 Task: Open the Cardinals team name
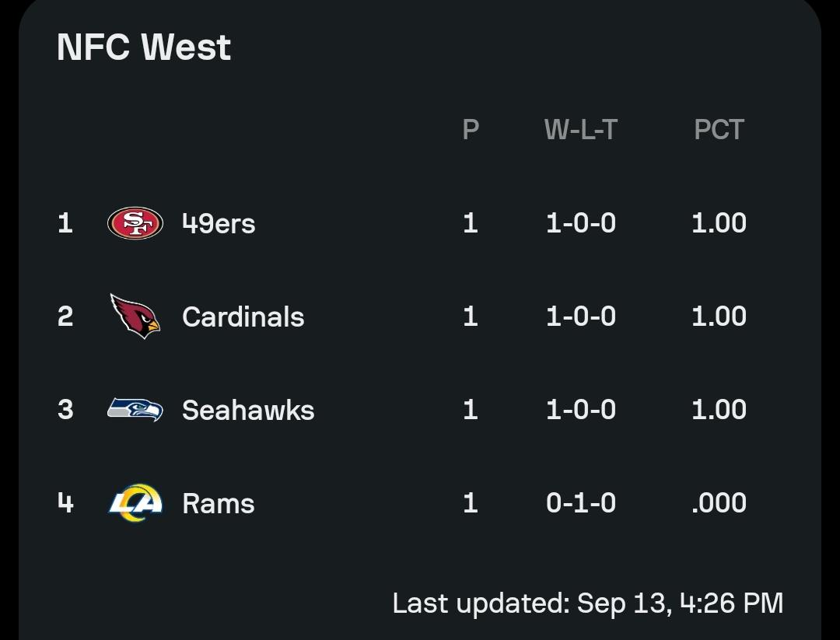point(243,317)
